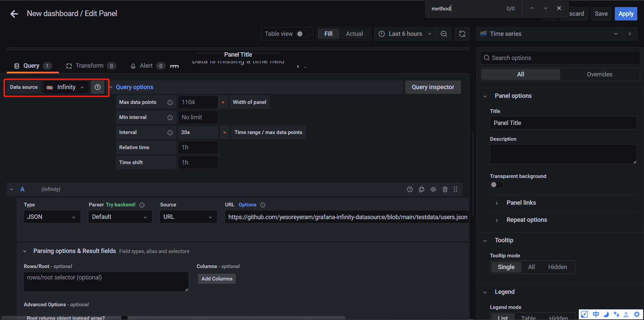Image resolution: width=644 pixels, height=320 pixels.
Task: Refresh the dashboard panel
Action: (462, 34)
